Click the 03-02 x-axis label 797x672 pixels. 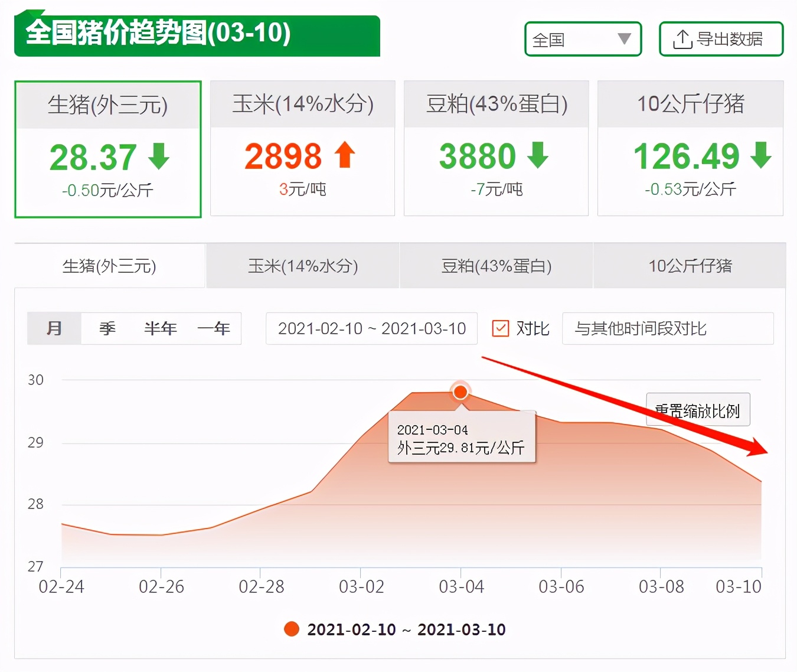pyautogui.click(x=361, y=586)
